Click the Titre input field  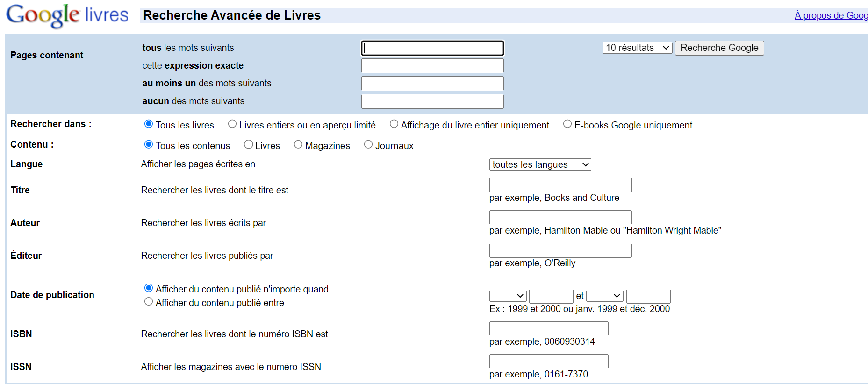pyautogui.click(x=560, y=185)
